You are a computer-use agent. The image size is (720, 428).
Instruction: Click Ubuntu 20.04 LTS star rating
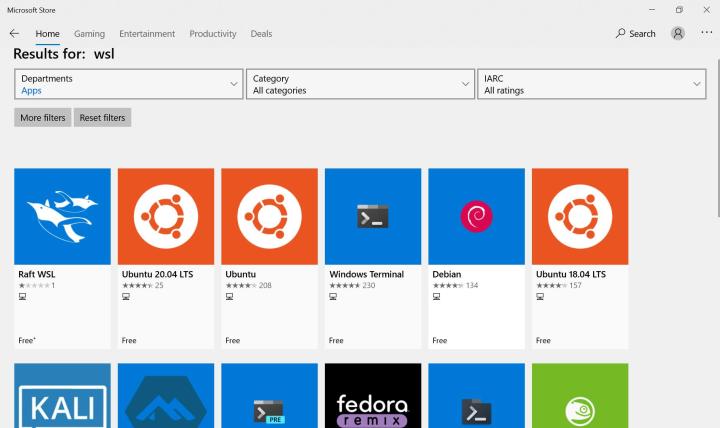tap(137, 286)
